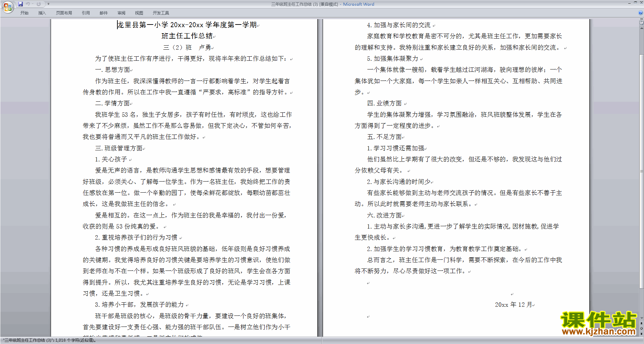The image size is (644, 344).
Task: Click the line 收获的则是 53 份纯真的爱
Action: 121,227
